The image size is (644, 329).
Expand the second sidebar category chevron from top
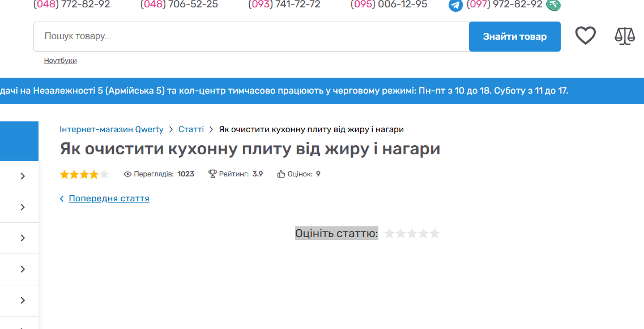23,207
